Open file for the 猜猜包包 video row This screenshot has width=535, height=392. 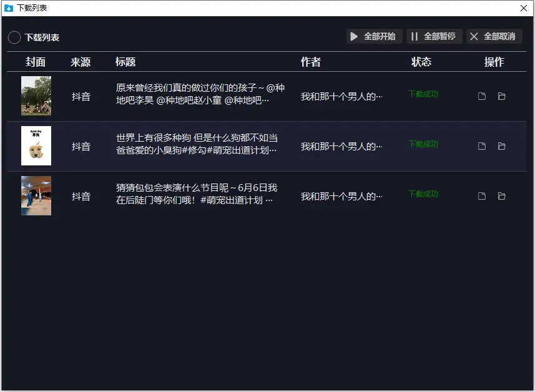pos(482,196)
